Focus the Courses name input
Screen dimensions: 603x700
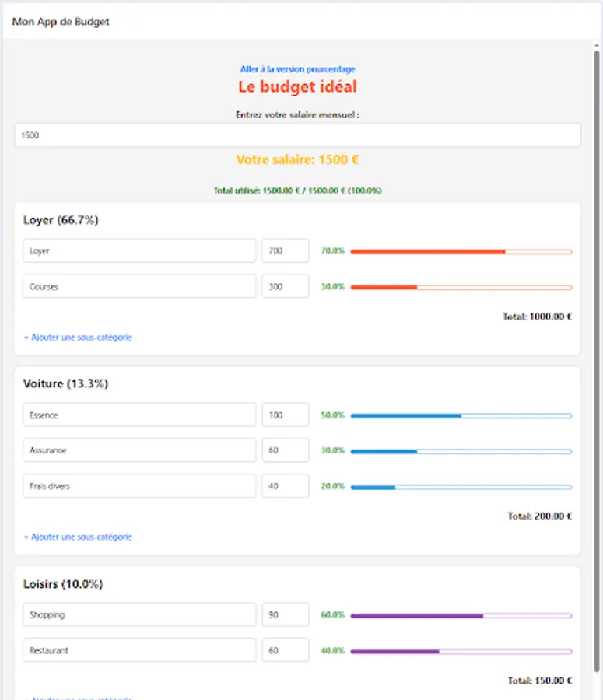(139, 286)
